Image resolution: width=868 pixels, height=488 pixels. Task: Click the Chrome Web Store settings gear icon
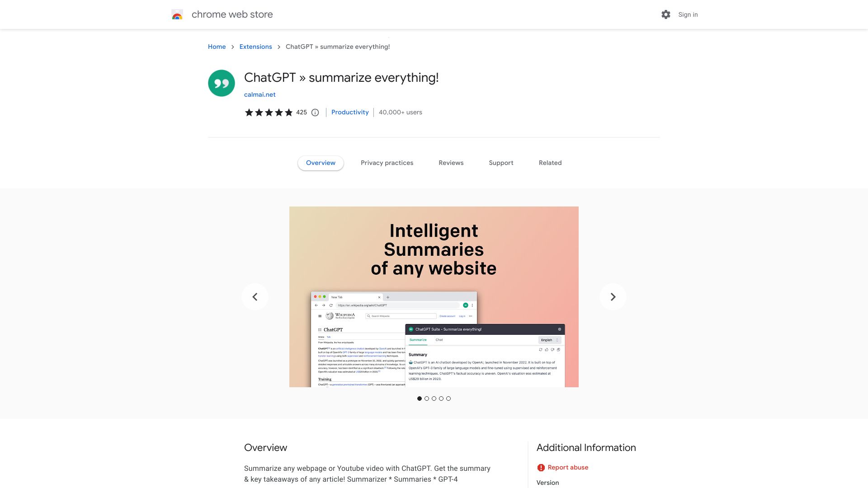pyautogui.click(x=666, y=14)
